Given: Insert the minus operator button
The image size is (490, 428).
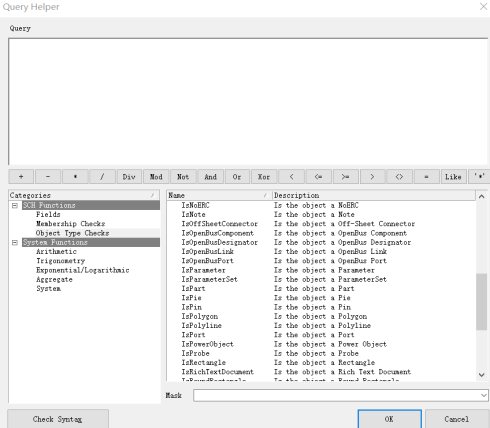Looking at the screenshot, I should pyautogui.click(x=48, y=177).
